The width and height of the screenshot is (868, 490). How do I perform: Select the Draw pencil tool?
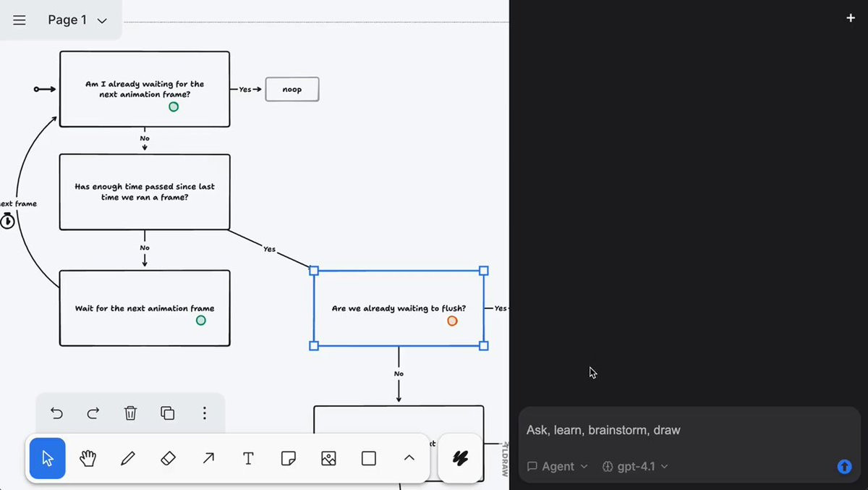[128, 458]
